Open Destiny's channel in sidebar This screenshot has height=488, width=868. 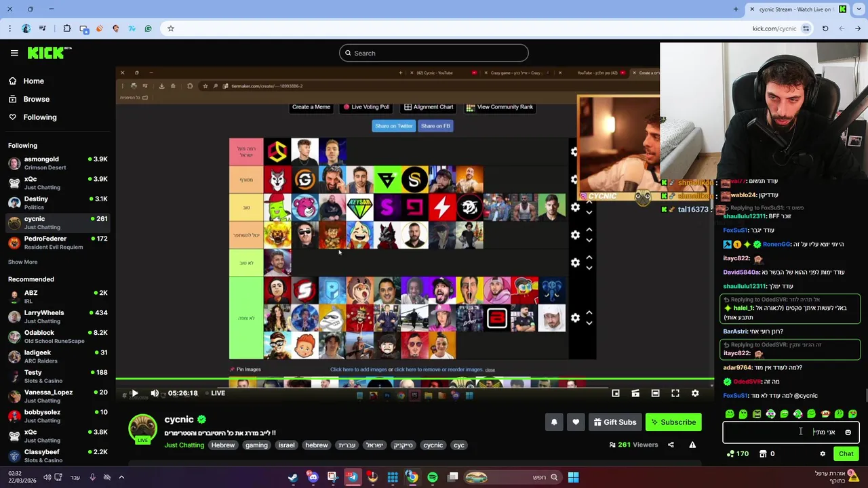(x=58, y=203)
